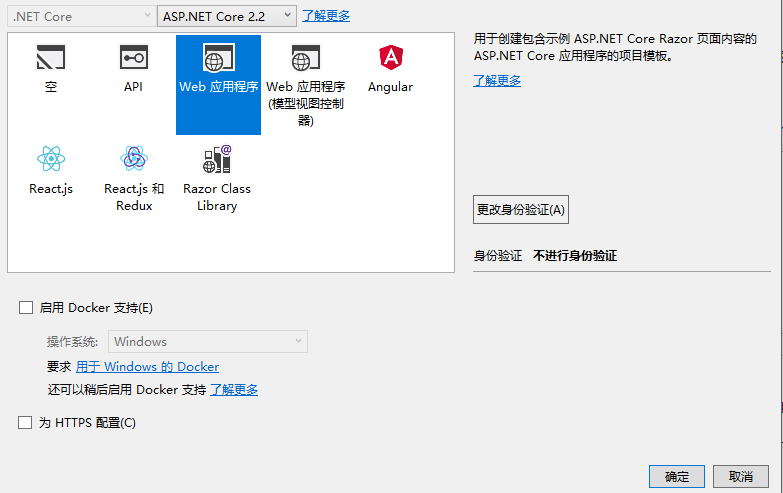Click the 不进行身份验证 status text
This screenshot has width=783, height=493.
pyautogui.click(x=575, y=256)
